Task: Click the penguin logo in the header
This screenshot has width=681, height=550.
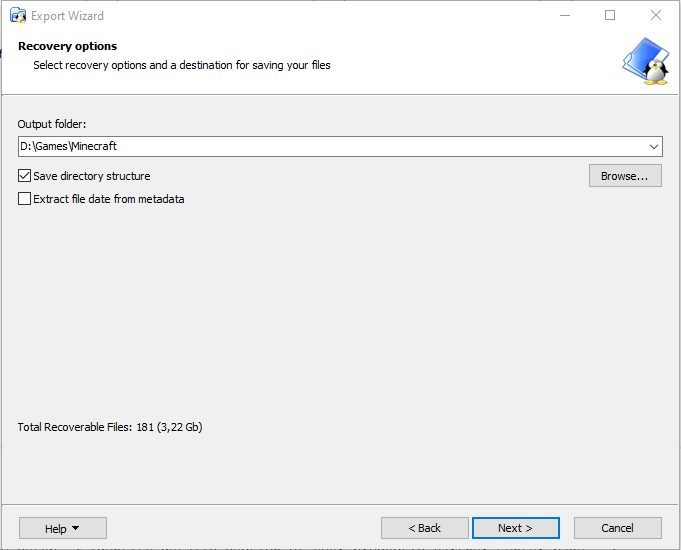Action: pos(645,62)
